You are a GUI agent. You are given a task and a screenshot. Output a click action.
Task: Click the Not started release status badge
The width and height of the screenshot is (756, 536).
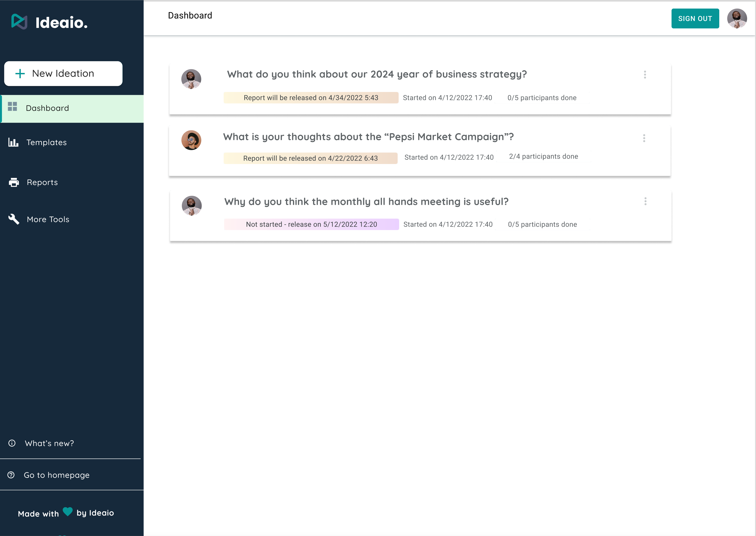311,224
